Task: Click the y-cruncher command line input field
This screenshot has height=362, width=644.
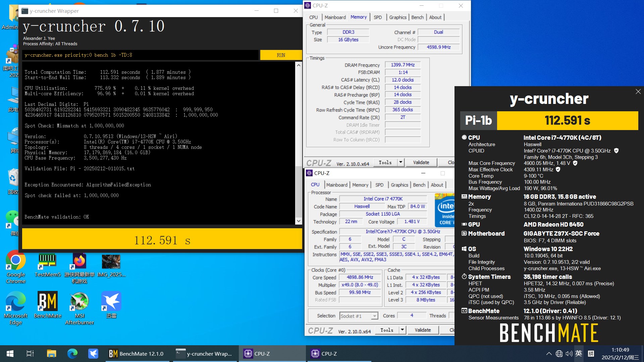Action: point(141,55)
